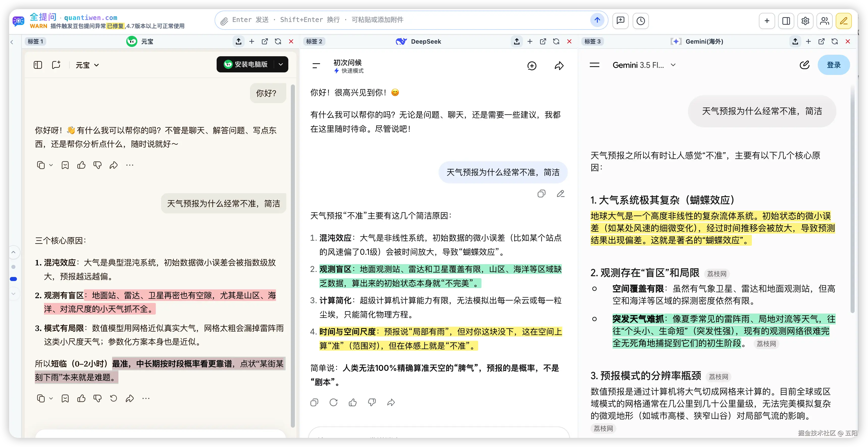Open the Gemini hamburger menu
Viewport: 868px width, 447px height.
(594, 65)
